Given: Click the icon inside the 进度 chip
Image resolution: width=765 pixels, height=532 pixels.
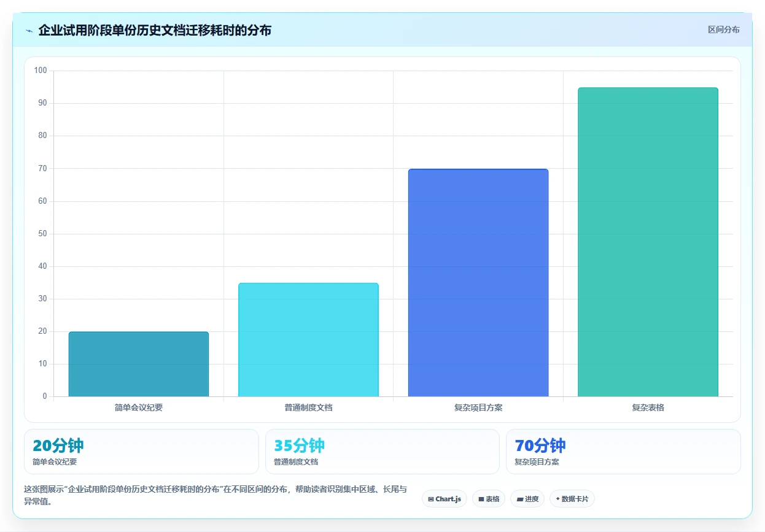Looking at the screenshot, I should (x=520, y=499).
